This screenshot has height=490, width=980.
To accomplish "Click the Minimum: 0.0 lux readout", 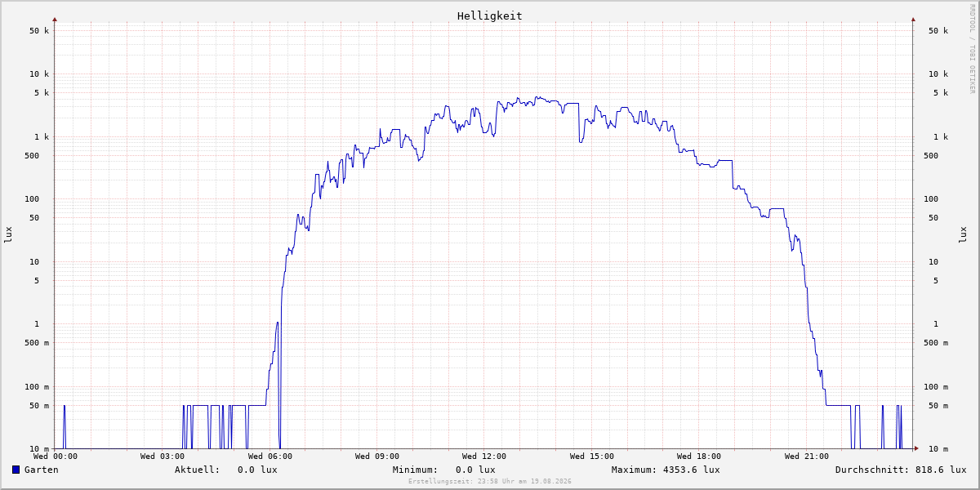I will 443,470.
